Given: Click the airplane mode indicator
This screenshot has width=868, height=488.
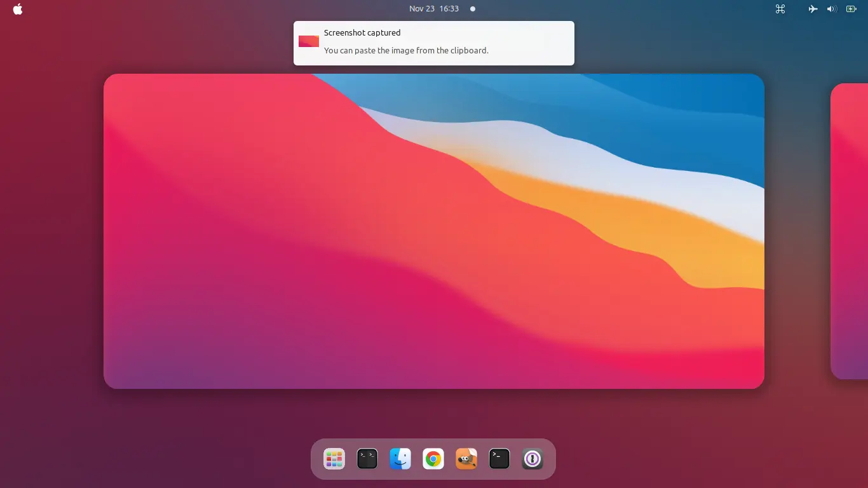Looking at the screenshot, I should [x=813, y=9].
